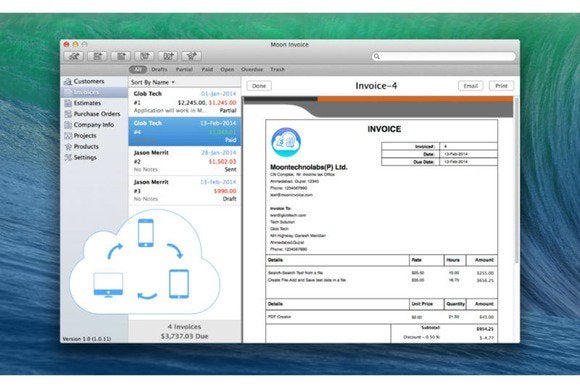Open Customers section via its sidebar icon
Image resolution: width=580 pixels, height=388 pixels.
68,81
